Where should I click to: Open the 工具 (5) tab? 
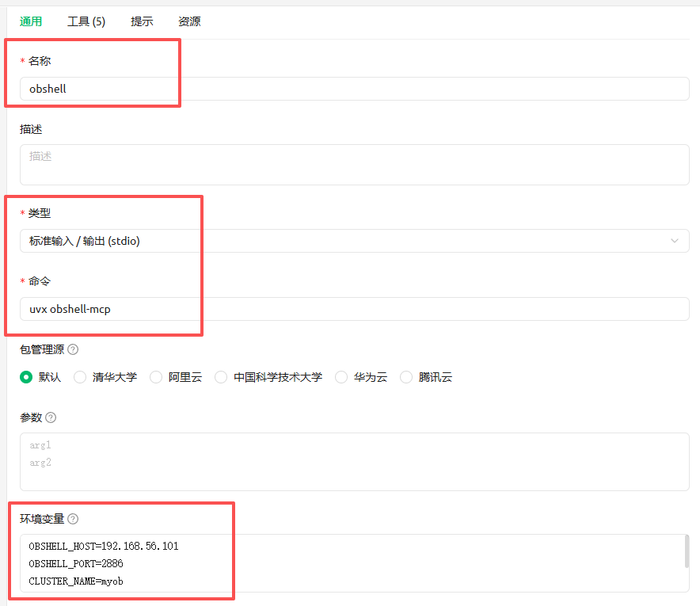pyautogui.click(x=86, y=21)
